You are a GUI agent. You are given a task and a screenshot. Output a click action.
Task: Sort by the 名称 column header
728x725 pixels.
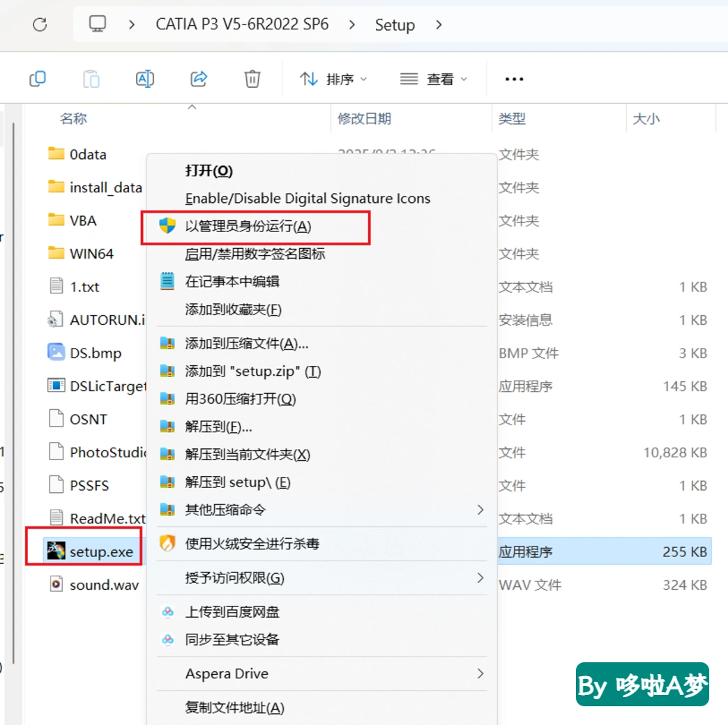click(x=73, y=119)
